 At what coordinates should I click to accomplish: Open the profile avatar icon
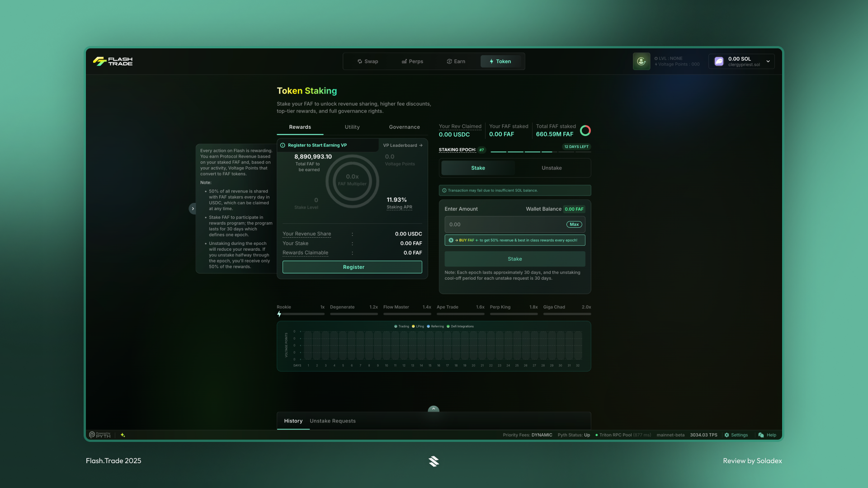(641, 61)
